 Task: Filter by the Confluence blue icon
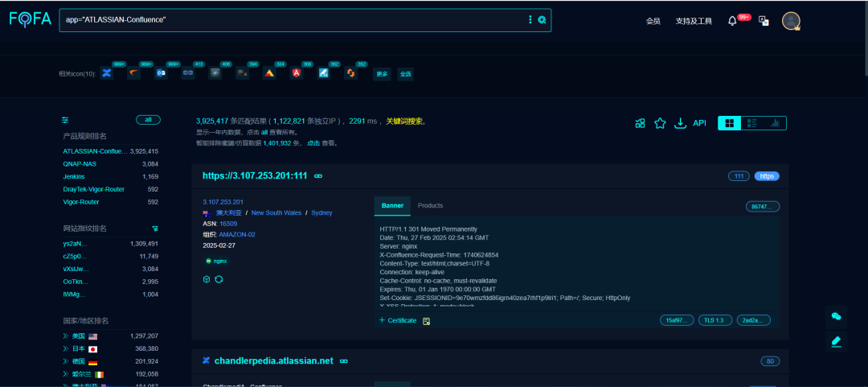pos(107,73)
